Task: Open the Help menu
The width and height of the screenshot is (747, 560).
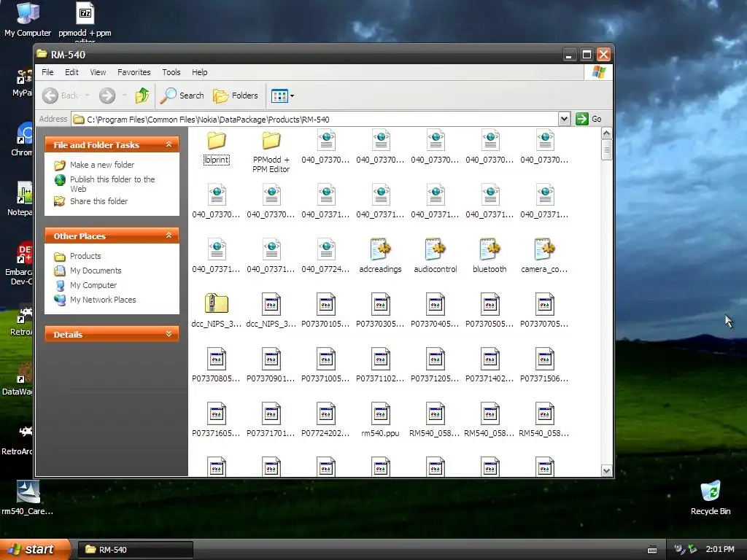Action: coord(200,72)
